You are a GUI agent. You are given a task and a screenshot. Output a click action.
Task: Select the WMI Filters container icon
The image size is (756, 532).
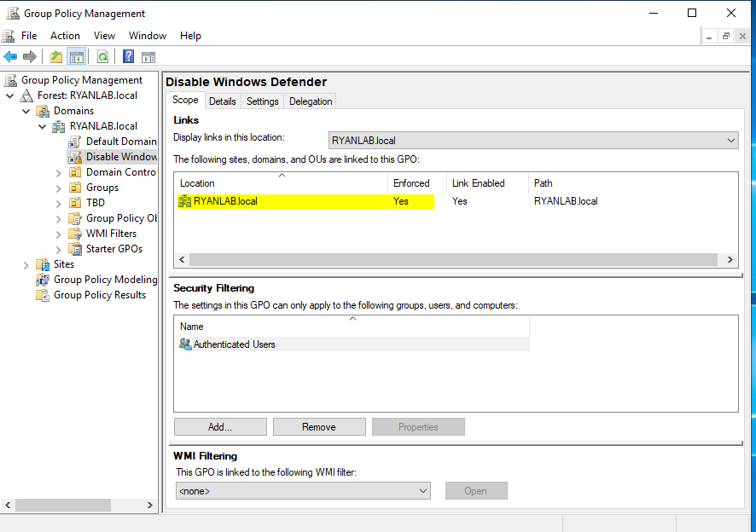click(x=75, y=233)
